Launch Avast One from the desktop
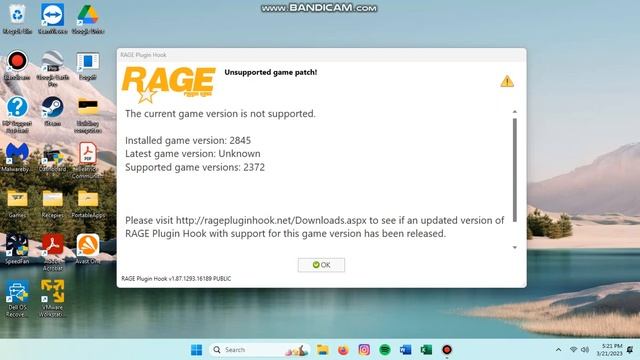Screen dimensions: 640x360 pos(88,249)
